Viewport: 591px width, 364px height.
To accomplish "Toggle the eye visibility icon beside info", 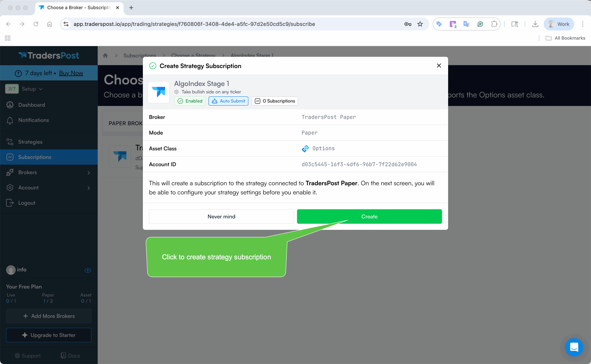I will click(x=88, y=270).
